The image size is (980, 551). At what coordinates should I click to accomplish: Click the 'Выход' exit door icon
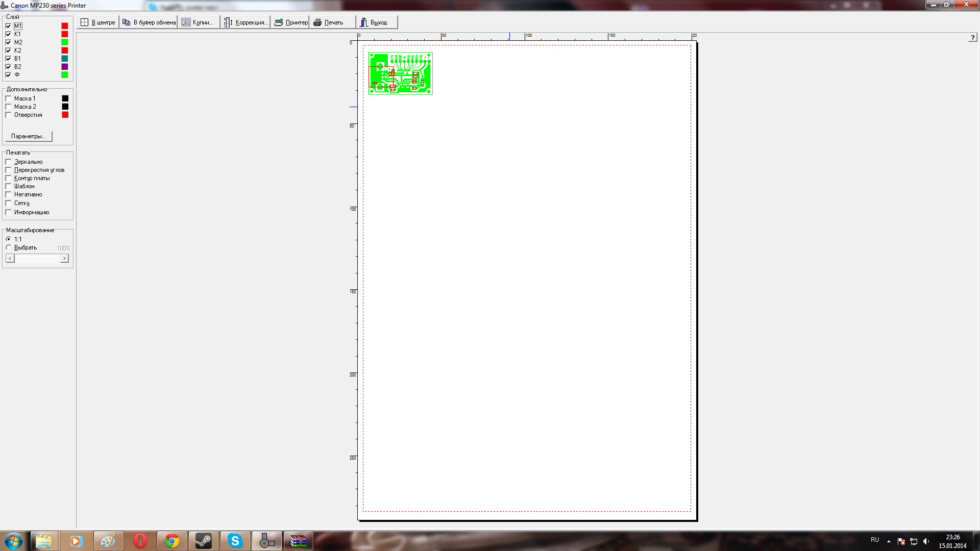[x=364, y=22]
